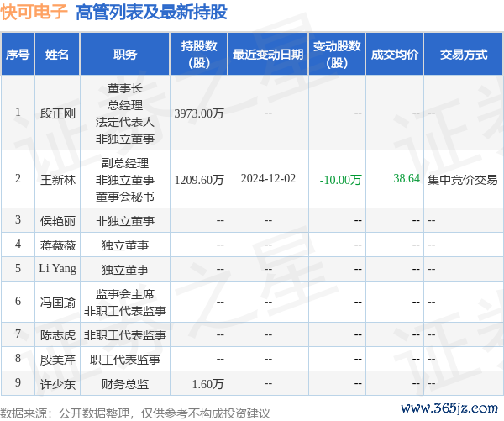Click the 财务总监 position
Viewport: 504px width, 421px height.
coord(124,384)
